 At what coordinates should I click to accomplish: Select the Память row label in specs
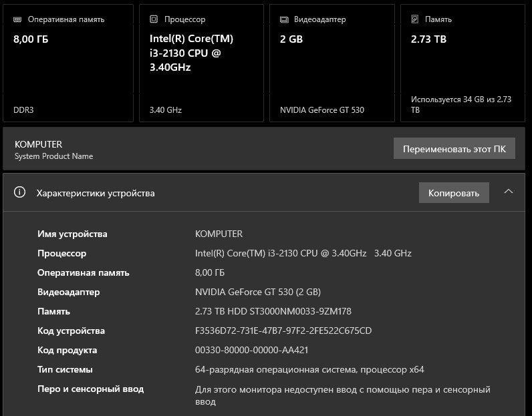tap(53, 312)
